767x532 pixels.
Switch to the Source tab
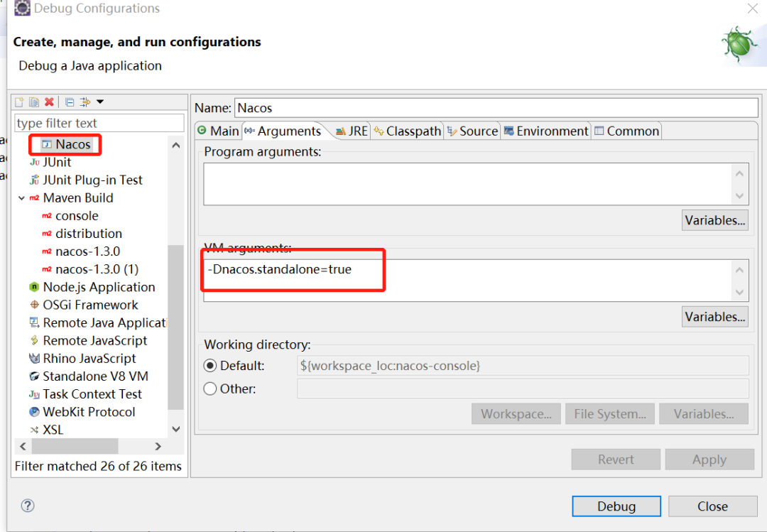point(472,131)
